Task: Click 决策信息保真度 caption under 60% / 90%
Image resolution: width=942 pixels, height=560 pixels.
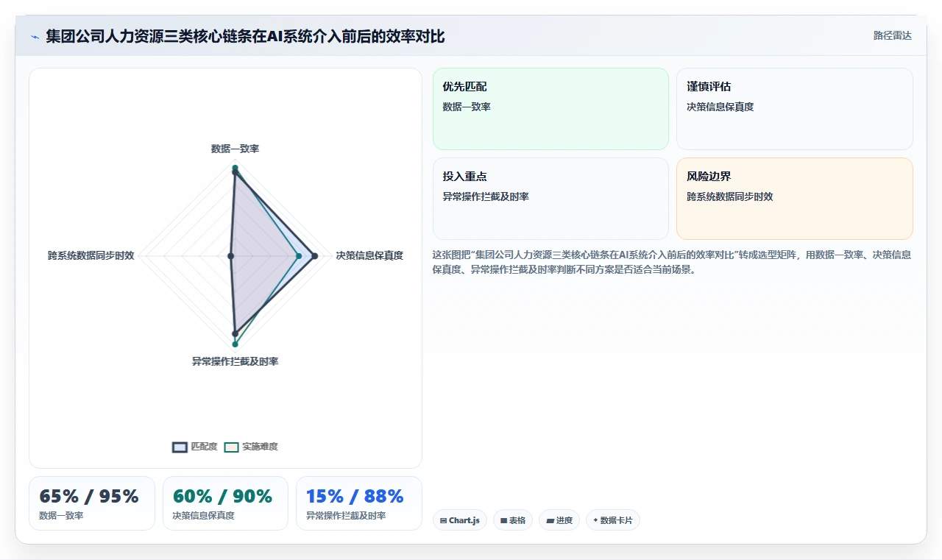Action: point(203,516)
